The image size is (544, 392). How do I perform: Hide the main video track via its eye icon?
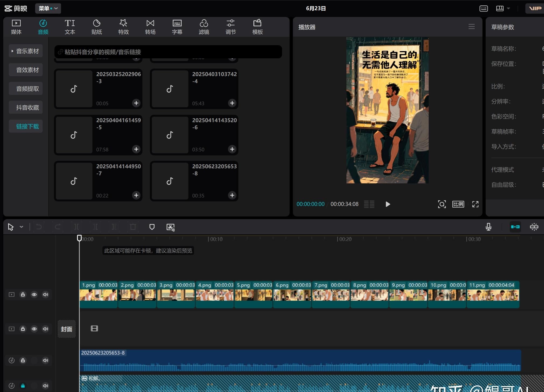point(34,294)
